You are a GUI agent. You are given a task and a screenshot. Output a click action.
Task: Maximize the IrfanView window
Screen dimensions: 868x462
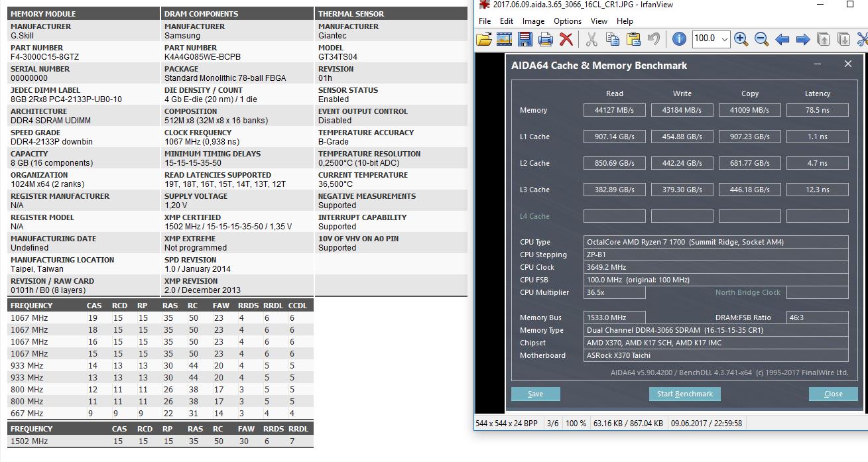pos(849,5)
